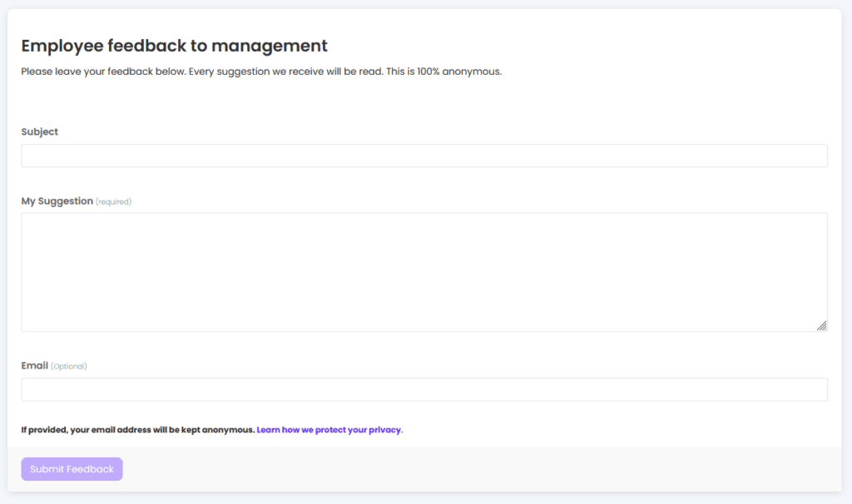The width and height of the screenshot is (852, 504).
Task: Click the 'Employee feedback to management' heading
Action: pos(174,46)
